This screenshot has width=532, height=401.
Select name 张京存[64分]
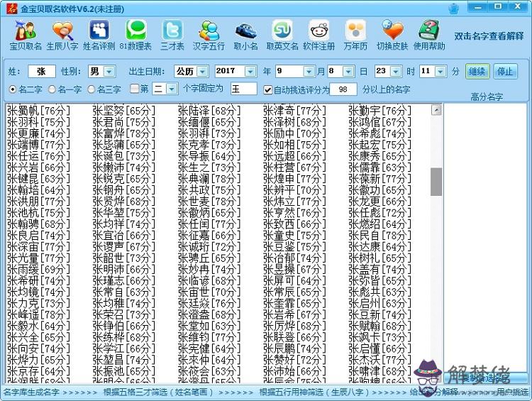(x=38, y=371)
